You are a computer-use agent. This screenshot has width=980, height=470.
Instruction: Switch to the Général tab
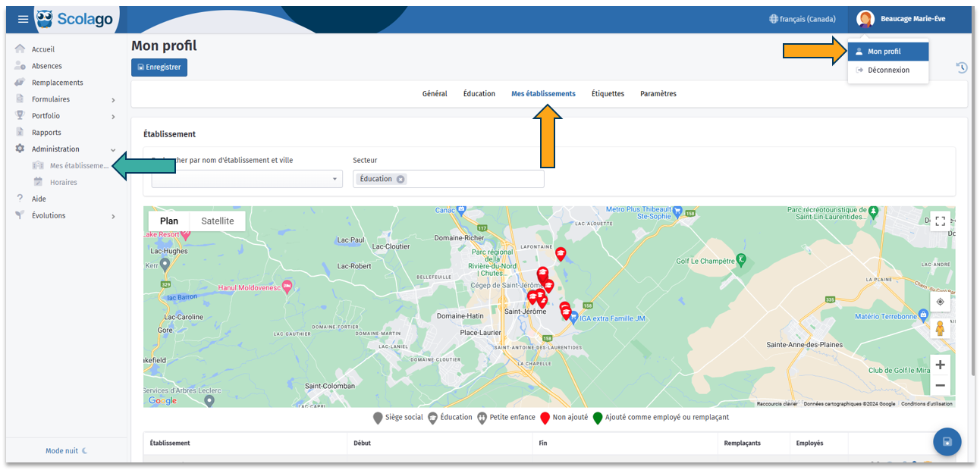coord(435,94)
